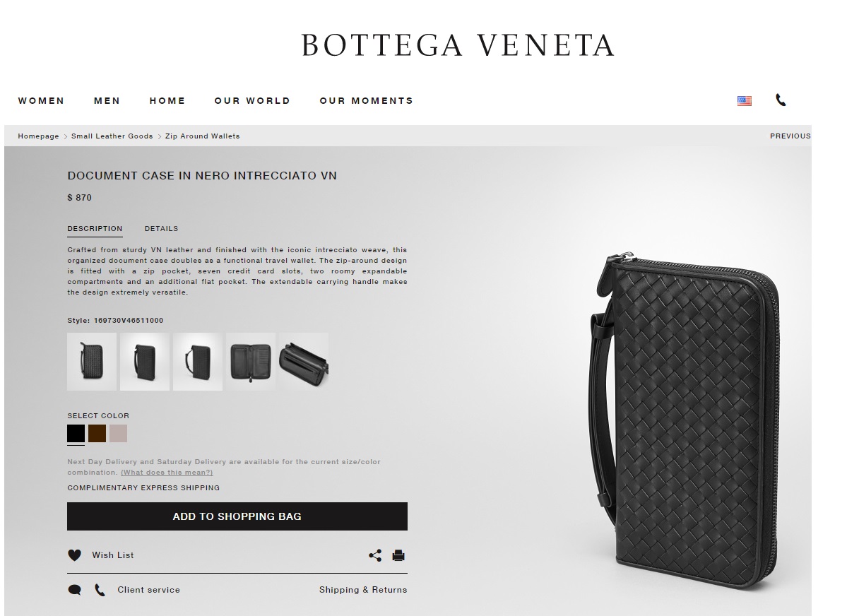View the open wallet interior thumbnail

(x=251, y=362)
